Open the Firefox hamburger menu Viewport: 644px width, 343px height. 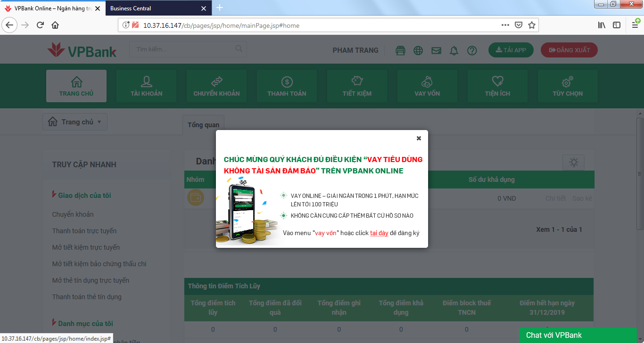tap(636, 25)
